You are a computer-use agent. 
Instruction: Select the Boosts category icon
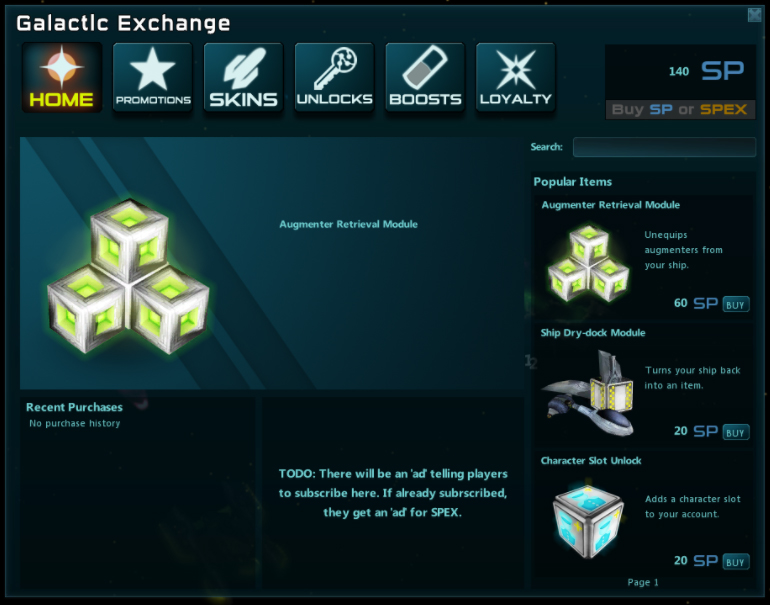[425, 77]
